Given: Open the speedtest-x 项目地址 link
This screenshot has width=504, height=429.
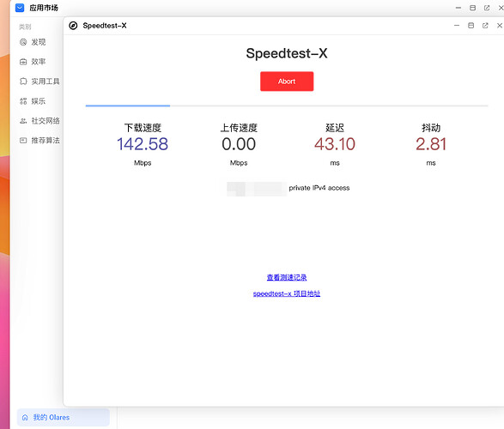Looking at the screenshot, I should (x=287, y=293).
